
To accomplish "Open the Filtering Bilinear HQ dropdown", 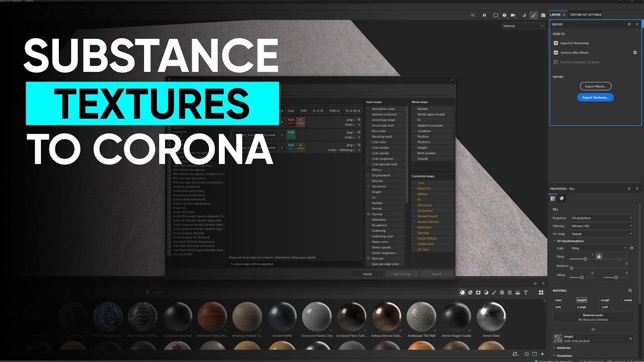I will (601, 226).
